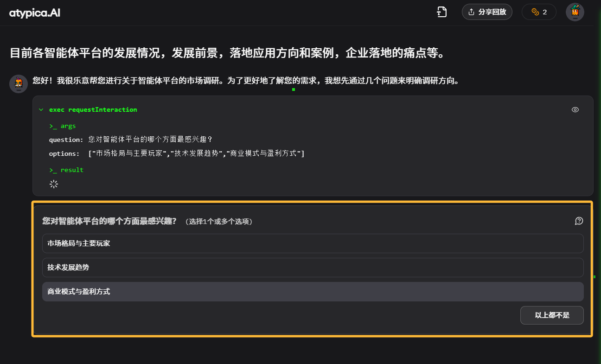601x364 pixels.
Task: Open the document text icon in header
Action: [x=442, y=12]
